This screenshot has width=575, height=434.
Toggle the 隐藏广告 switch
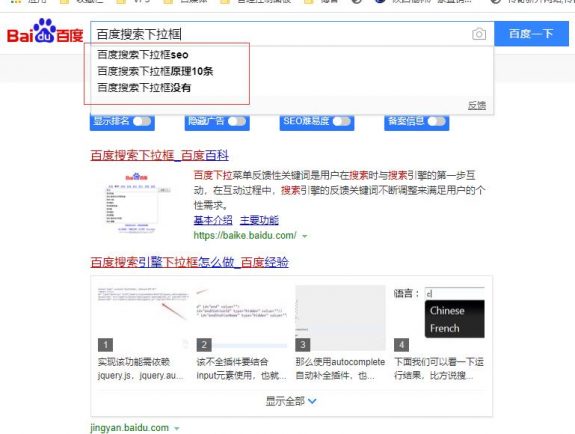tap(237, 121)
